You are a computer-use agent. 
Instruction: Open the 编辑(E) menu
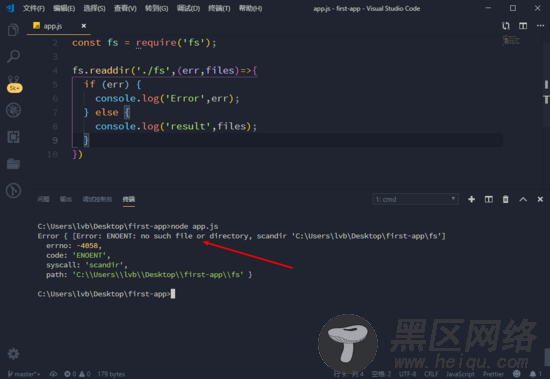(x=64, y=8)
